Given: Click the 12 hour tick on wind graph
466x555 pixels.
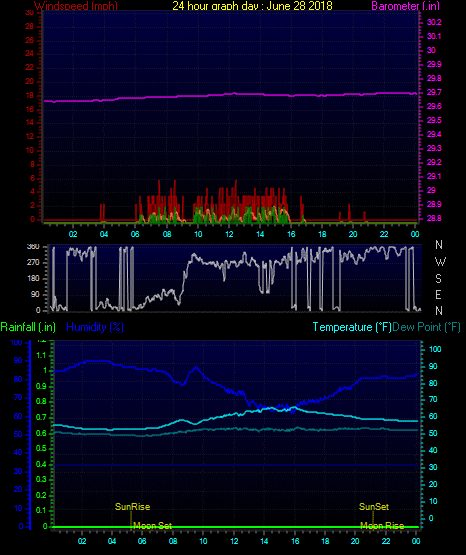Looking at the screenshot, I should click(229, 234).
